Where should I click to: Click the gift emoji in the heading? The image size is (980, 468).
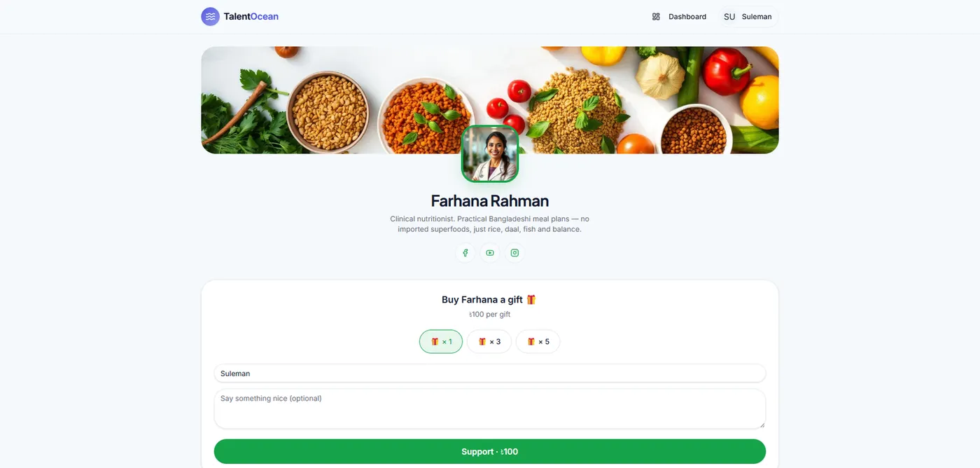(531, 300)
